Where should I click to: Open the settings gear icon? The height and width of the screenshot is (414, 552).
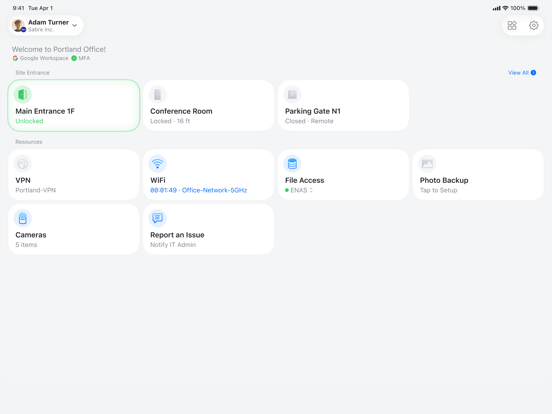tap(534, 25)
